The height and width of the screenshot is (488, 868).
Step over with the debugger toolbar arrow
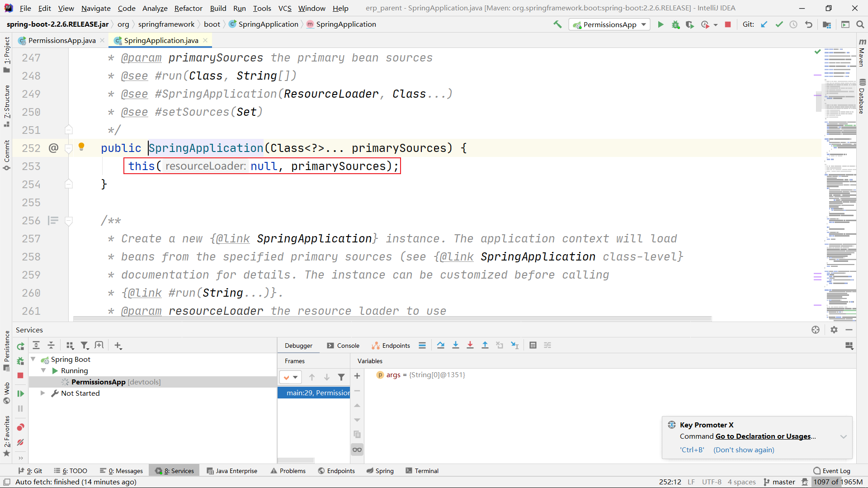tap(441, 346)
